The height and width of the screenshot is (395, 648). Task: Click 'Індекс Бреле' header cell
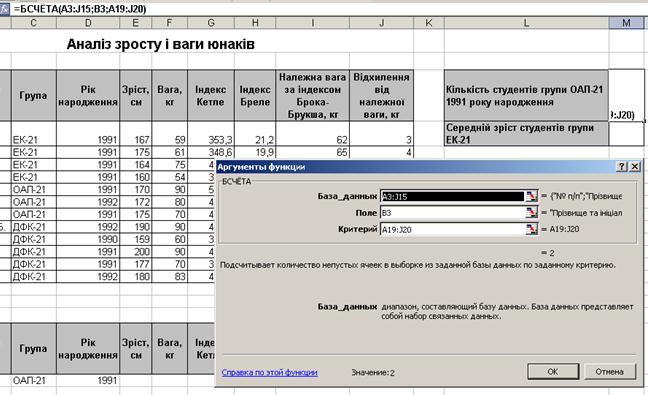255,95
